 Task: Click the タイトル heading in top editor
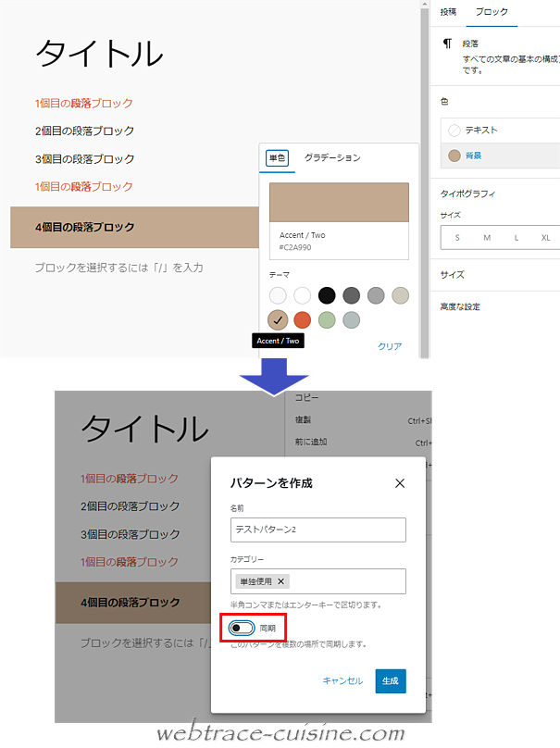point(100,54)
